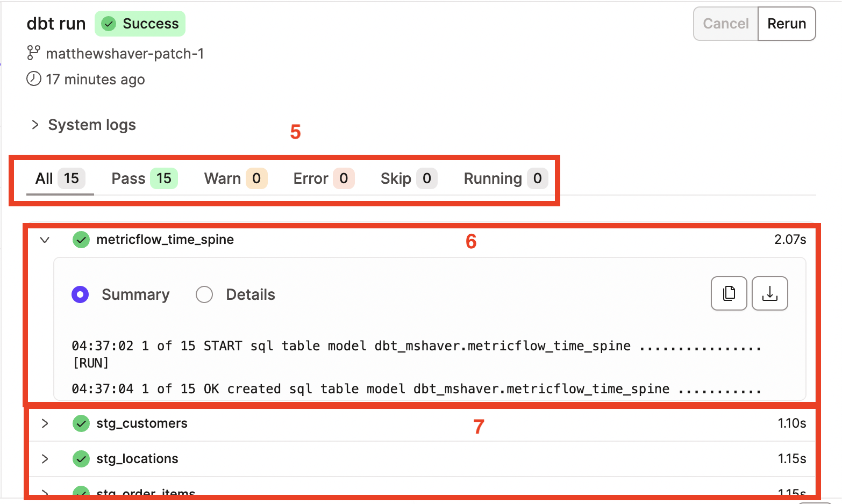Screen dimensions: 842x504
Task: Click the copy logs icon
Action: [x=729, y=293]
